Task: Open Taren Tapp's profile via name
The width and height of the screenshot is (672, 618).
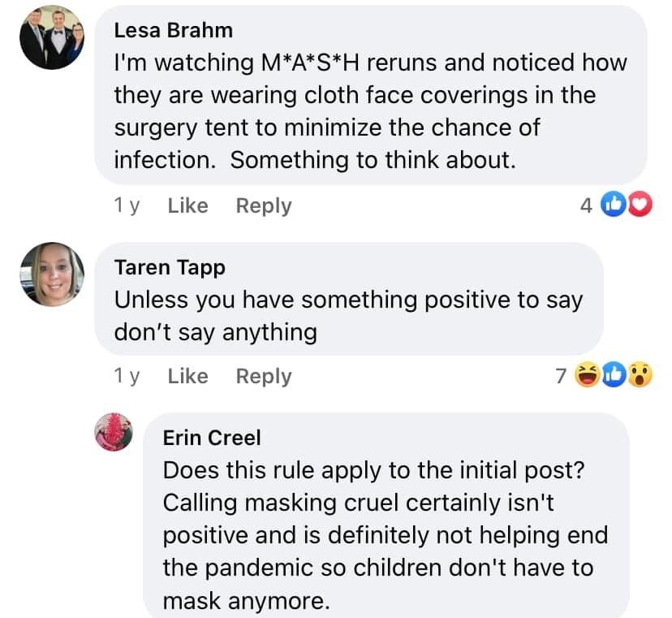Action: 170,268
